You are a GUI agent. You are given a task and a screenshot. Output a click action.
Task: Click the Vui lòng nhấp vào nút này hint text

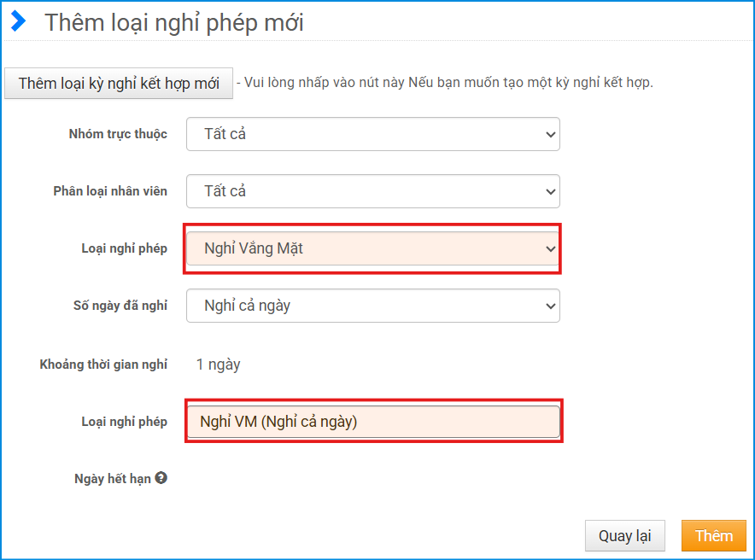pyautogui.click(x=444, y=83)
